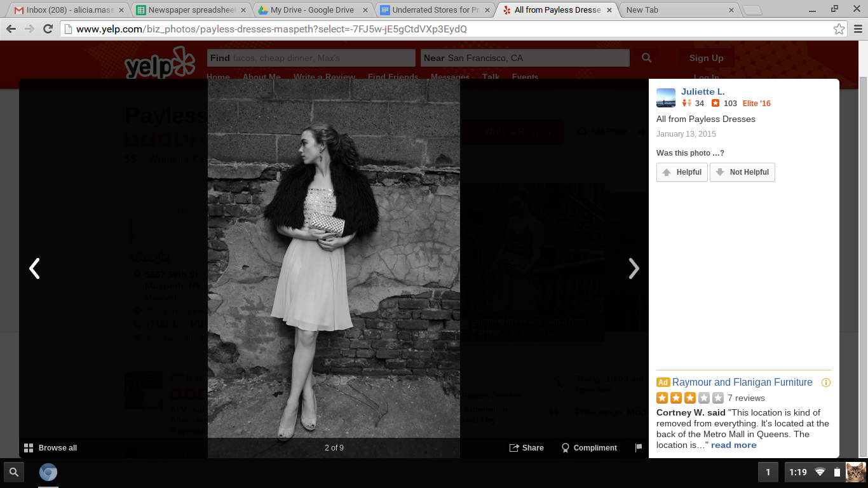Close the Newspaper spreadsheet tab
This screenshot has width=868, height=488.
coord(243,10)
